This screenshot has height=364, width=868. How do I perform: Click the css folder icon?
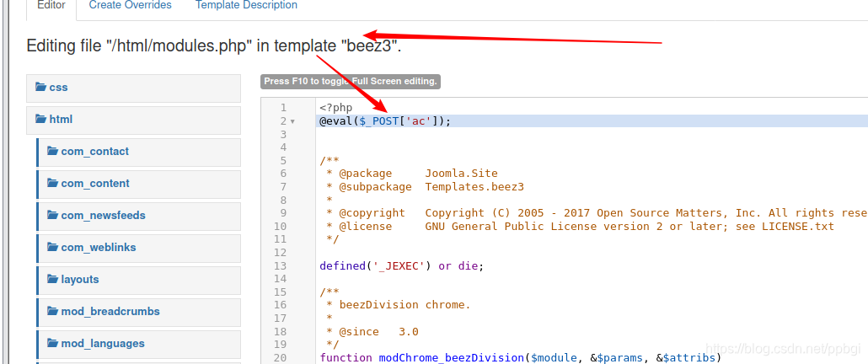(x=41, y=87)
